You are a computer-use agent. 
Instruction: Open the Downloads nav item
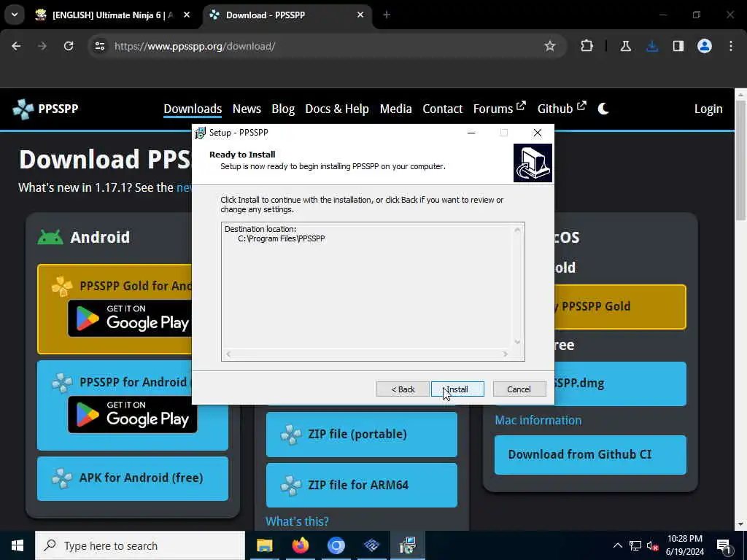point(193,109)
